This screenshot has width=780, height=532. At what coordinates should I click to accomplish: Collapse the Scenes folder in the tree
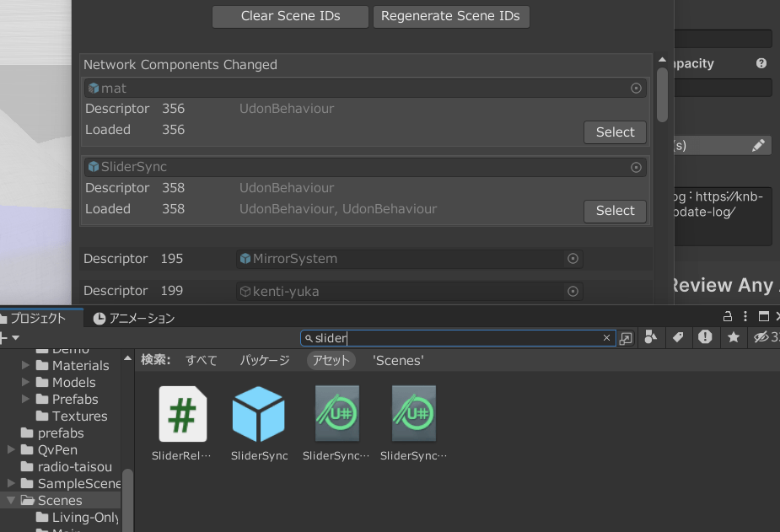[12, 501]
